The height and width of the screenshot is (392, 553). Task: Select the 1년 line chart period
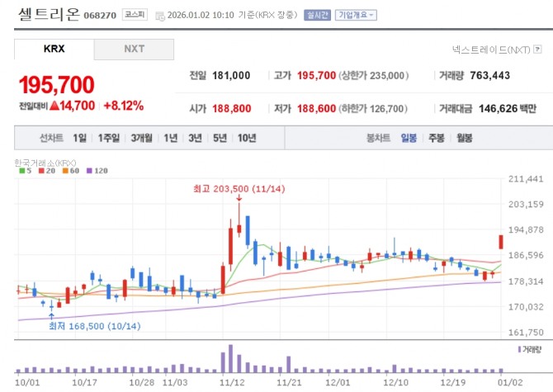171,138
